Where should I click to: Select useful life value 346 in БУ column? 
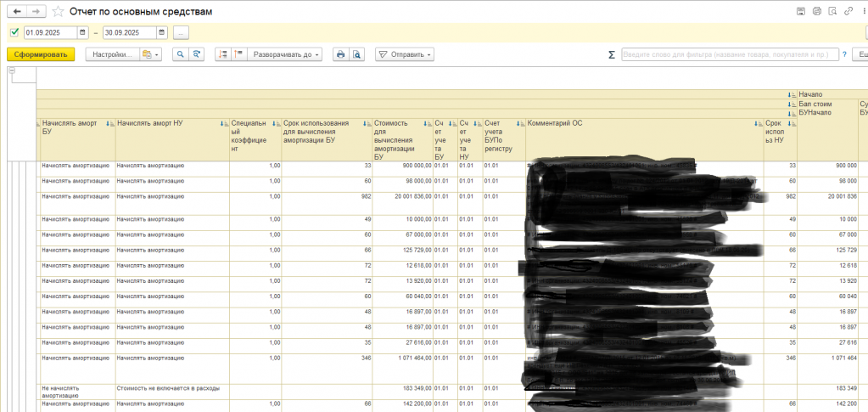point(328,369)
